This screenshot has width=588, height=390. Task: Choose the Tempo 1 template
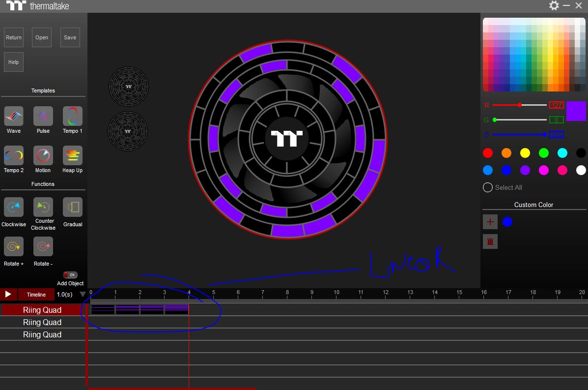tap(72, 117)
